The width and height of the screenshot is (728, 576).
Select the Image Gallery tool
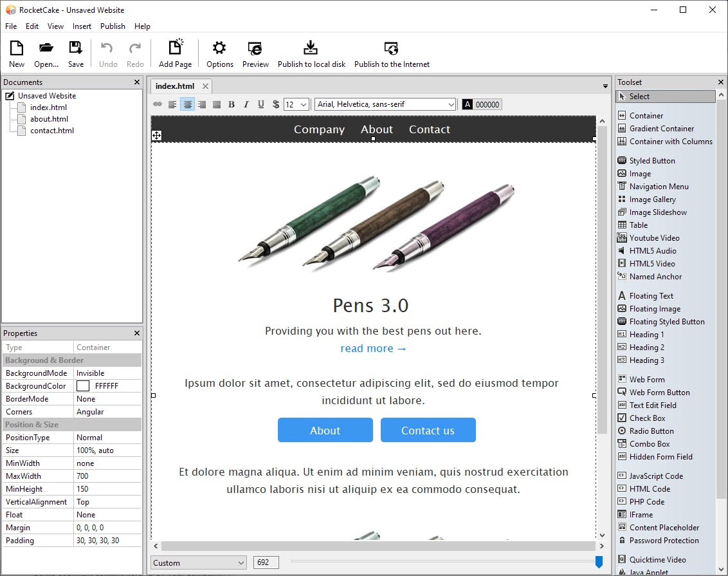(x=652, y=200)
